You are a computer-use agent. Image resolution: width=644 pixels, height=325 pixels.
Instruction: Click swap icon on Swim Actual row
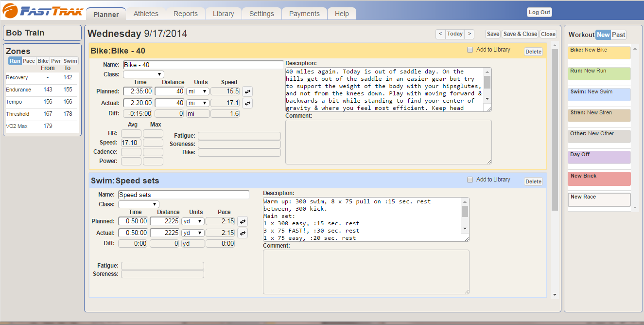pyautogui.click(x=242, y=233)
